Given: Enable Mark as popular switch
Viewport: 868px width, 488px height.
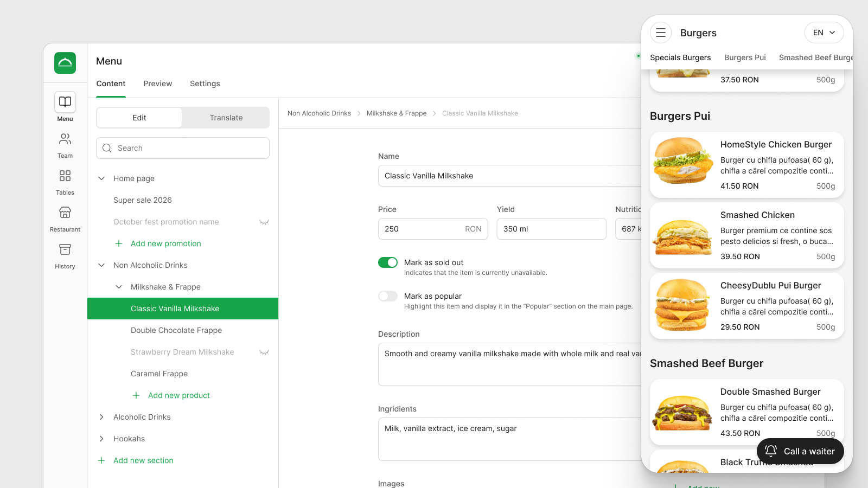Looking at the screenshot, I should 388,296.
